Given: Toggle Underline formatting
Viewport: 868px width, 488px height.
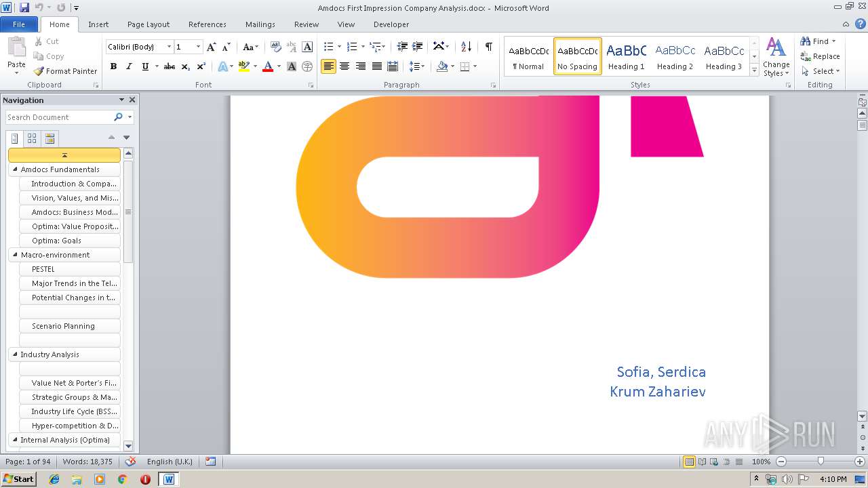Looking at the screenshot, I should point(145,66).
